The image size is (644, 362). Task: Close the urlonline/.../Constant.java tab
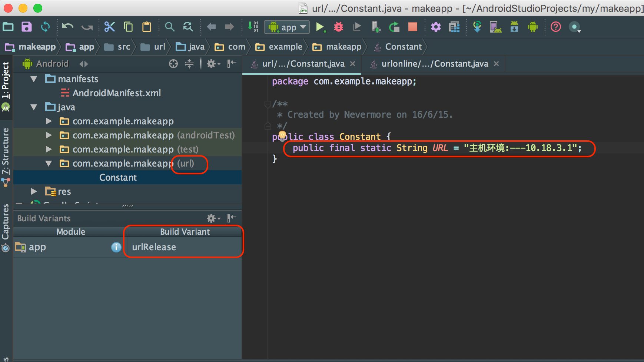click(497, 64)
